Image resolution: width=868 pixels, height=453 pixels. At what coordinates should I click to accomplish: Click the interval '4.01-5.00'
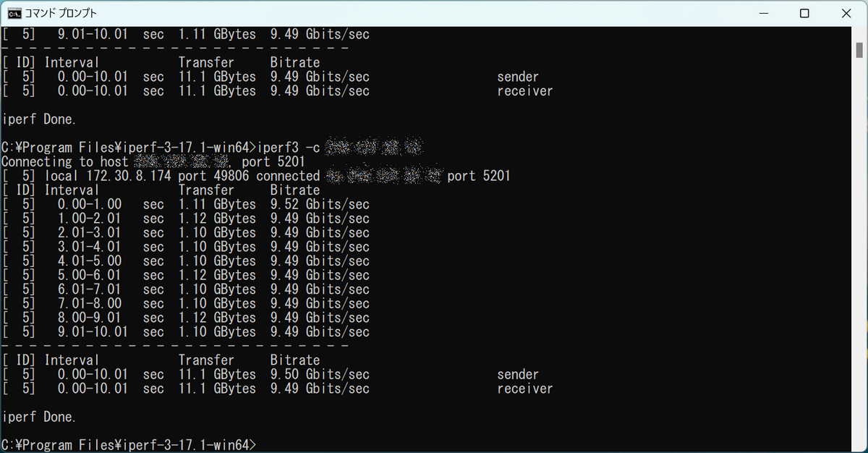point(90,261)
